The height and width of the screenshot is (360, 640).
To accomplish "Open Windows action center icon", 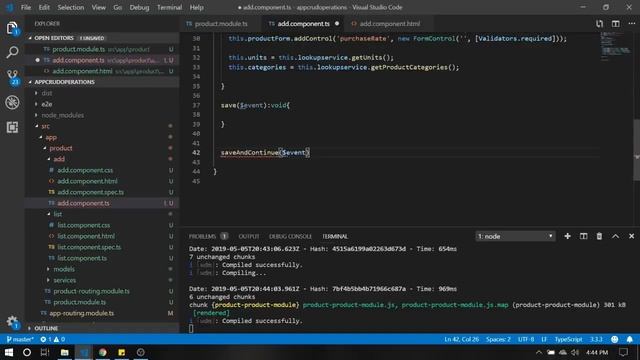I will click(623, 352).
